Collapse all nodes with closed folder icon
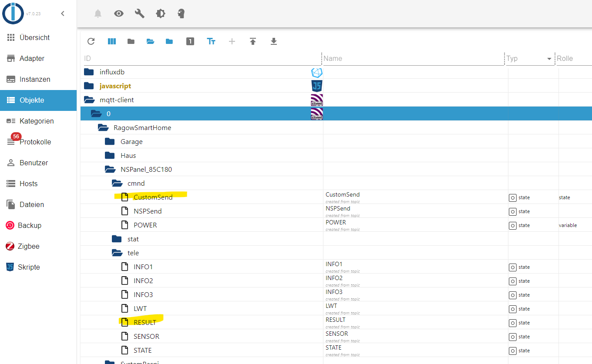The image size is (592, 364). pos(131,41)
